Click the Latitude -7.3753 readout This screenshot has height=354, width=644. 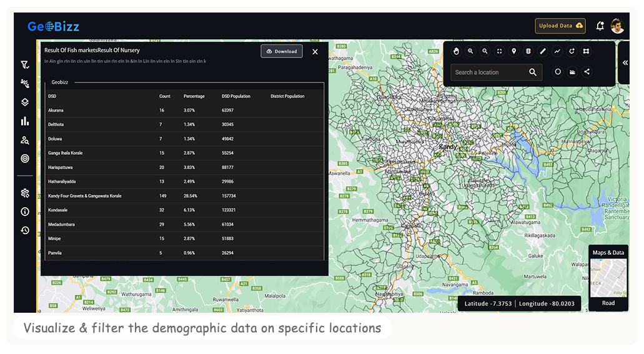coord(488,304)
